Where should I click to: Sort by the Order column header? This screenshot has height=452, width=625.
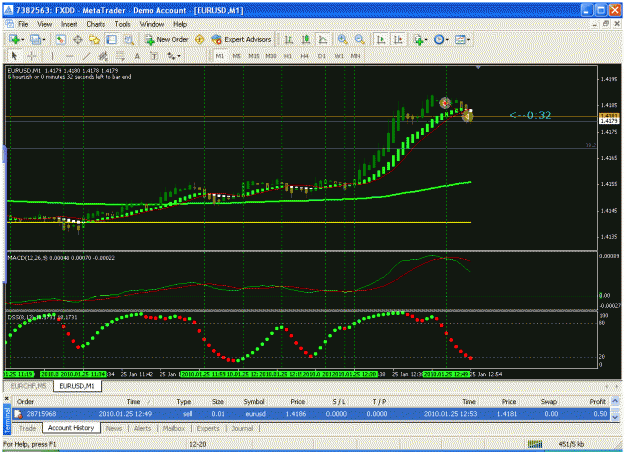26,402
